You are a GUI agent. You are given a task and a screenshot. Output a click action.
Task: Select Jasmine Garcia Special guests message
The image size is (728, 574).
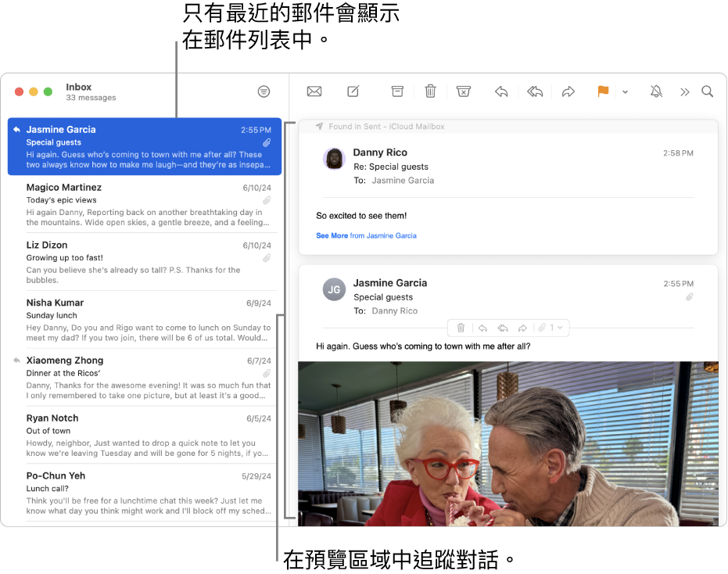pos(145,146)
